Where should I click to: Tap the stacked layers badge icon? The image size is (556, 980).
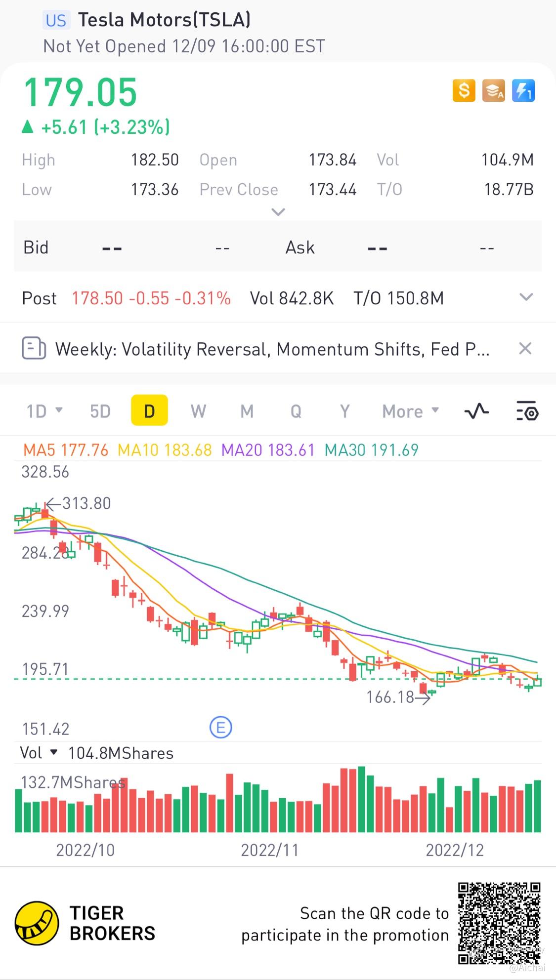[x=493, y=91]
